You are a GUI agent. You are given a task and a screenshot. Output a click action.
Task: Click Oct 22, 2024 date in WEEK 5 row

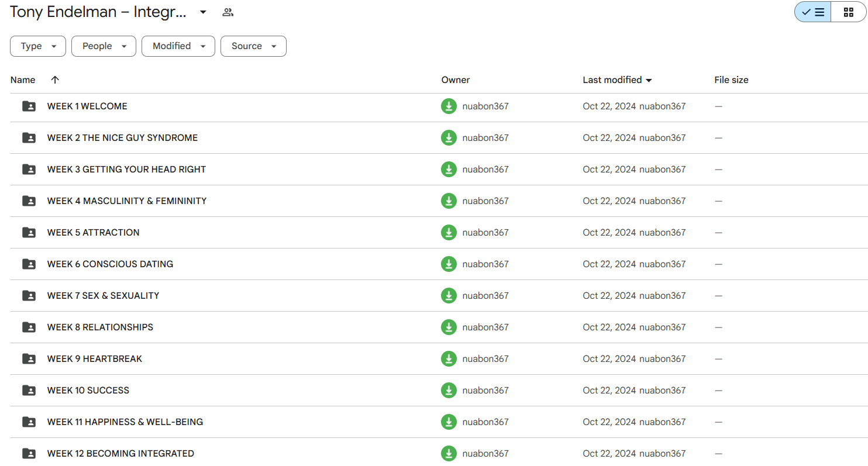pyautogui.click(x=609, y=233)
